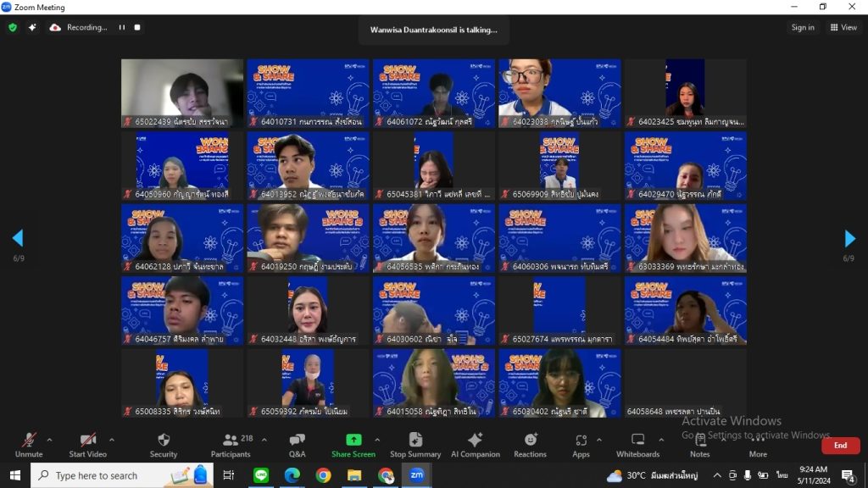Open the Windows Start menu
Image resolution: width=868 pixels, height=488 pixels.
(15, 475)
